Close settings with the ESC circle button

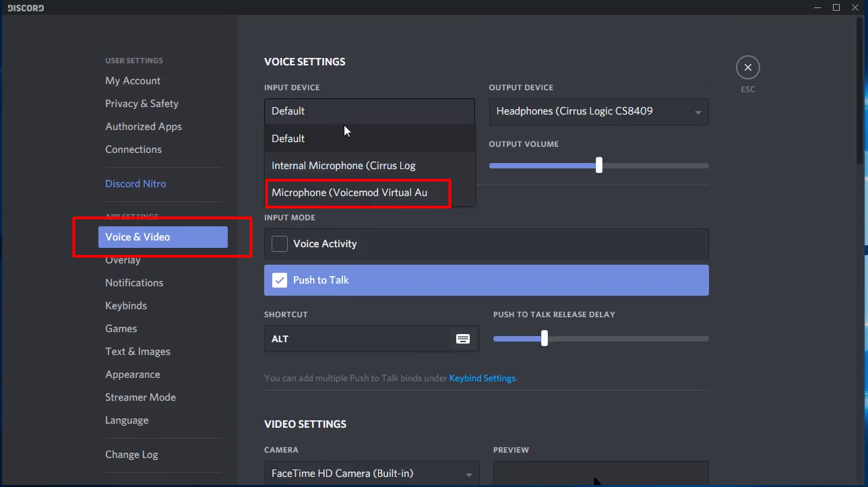pyautogui.click(x=747, y=67)
